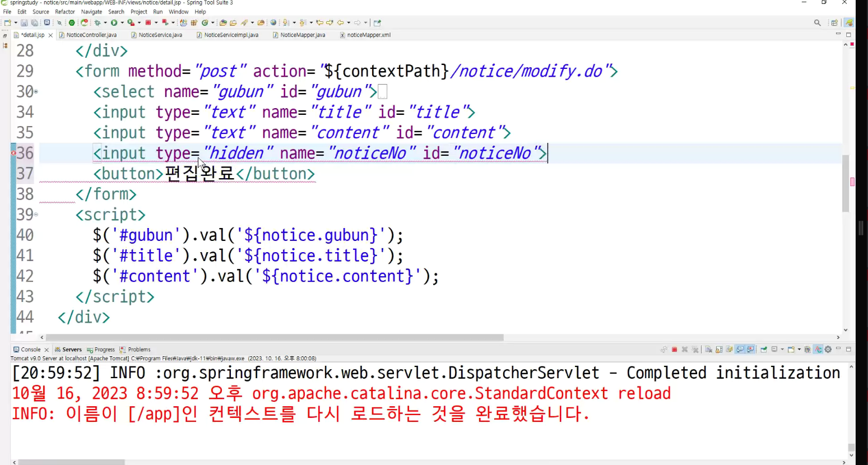Image resolution: width=868 pixels, height=465 pixels.
Task: Save the current file with Save icon
Action: (x=24, y=23)
